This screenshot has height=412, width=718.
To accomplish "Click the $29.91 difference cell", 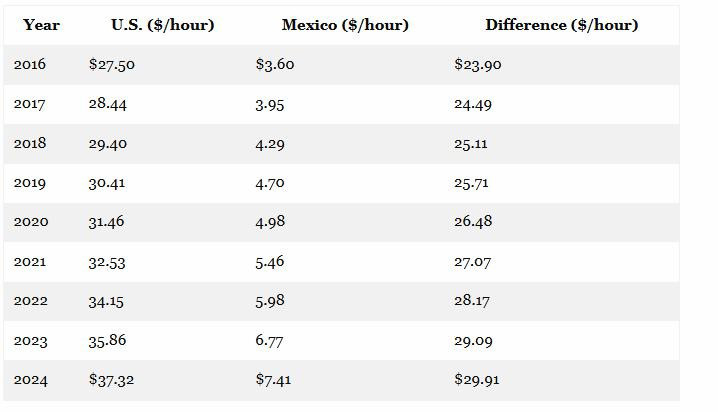I will point(477,380).
